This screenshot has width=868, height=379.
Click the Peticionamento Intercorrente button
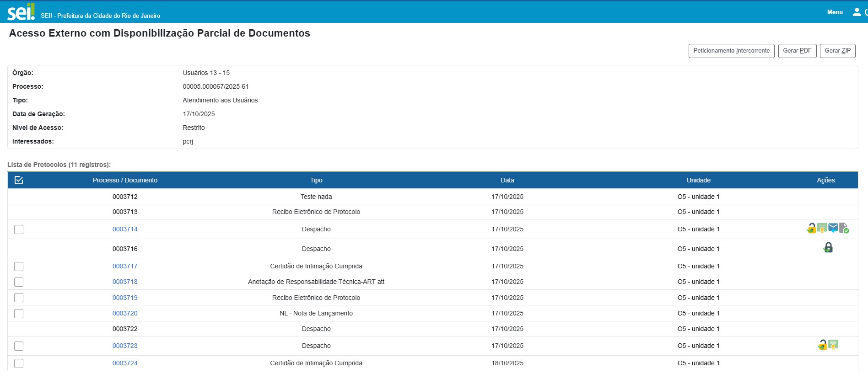pyautogui.click(x=731, y=51)
